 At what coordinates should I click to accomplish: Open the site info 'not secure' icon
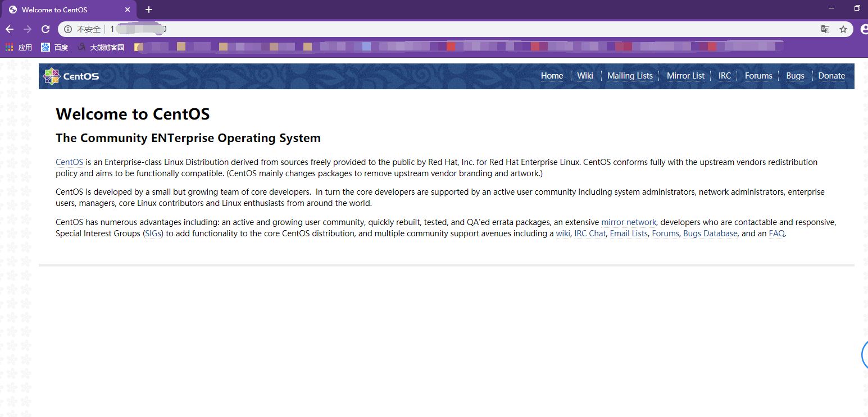pyautogui.click(x=68, y=29)
